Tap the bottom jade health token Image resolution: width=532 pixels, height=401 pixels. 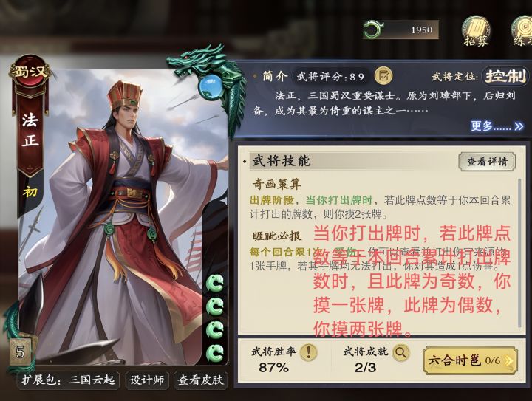click(x=215, y=353)
